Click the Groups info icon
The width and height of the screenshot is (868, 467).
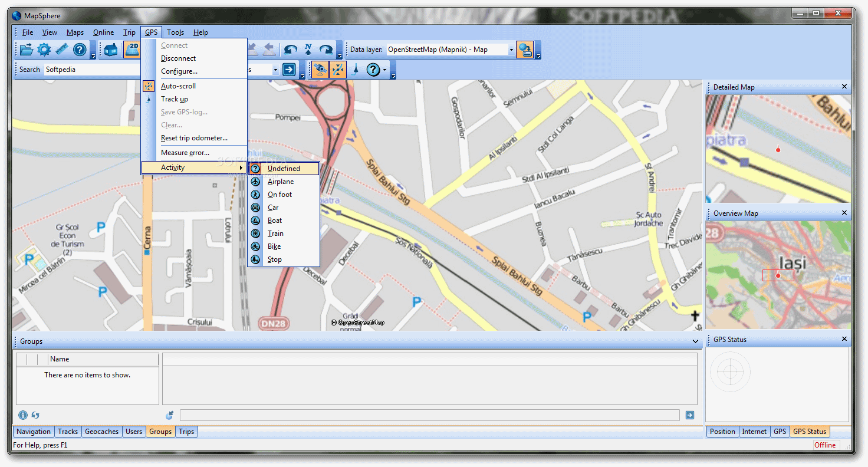coord(23,415)
